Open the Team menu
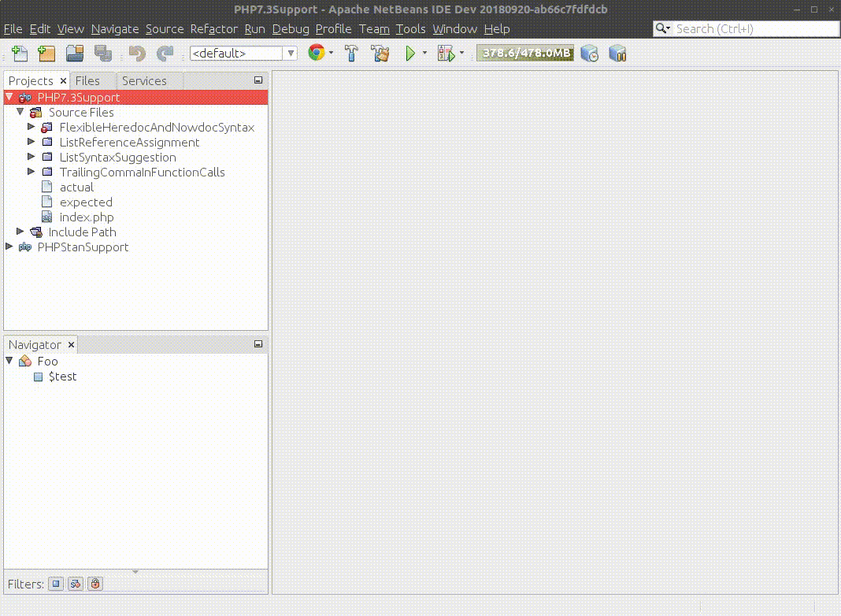This screenshot has width=841, height=616. click(x=374, y=29)
